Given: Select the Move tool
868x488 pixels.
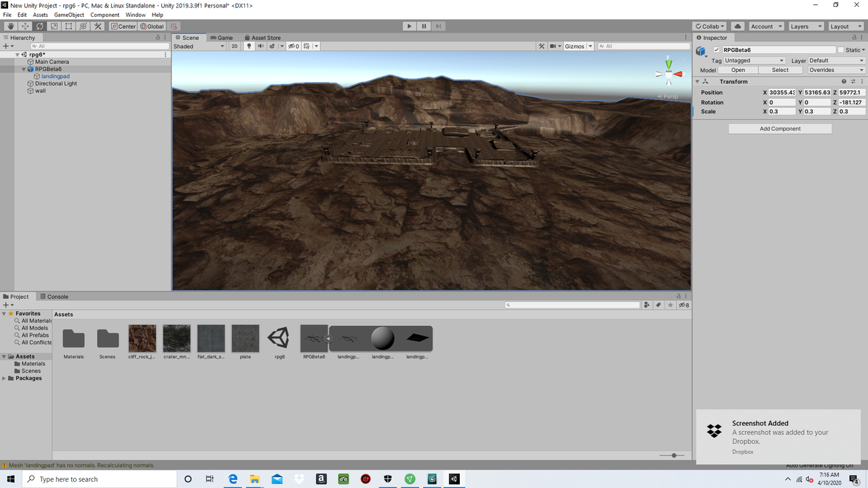Looking at the screenshot, I should pyautogui.click(x=24, y=26).
